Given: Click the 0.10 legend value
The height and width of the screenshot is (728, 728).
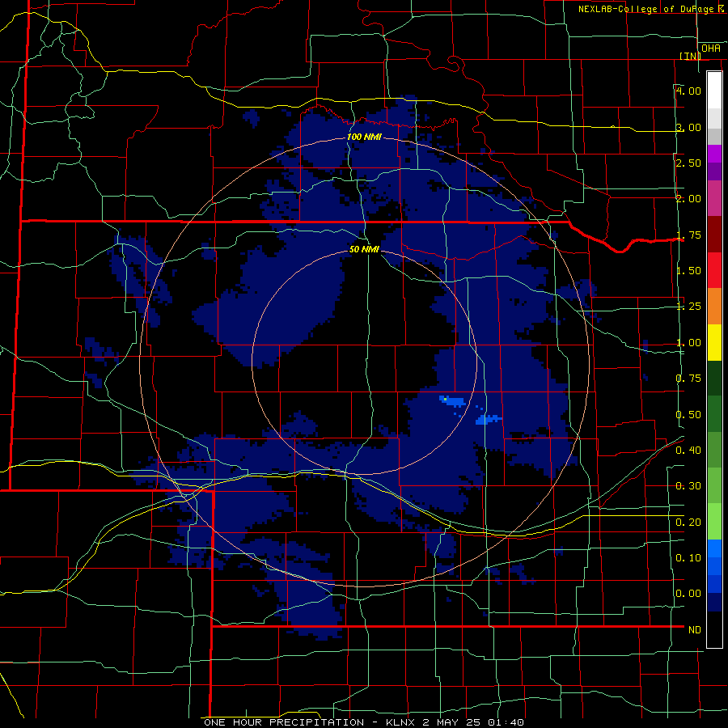Looking at the screenshot, I should [x=688, y=558].
